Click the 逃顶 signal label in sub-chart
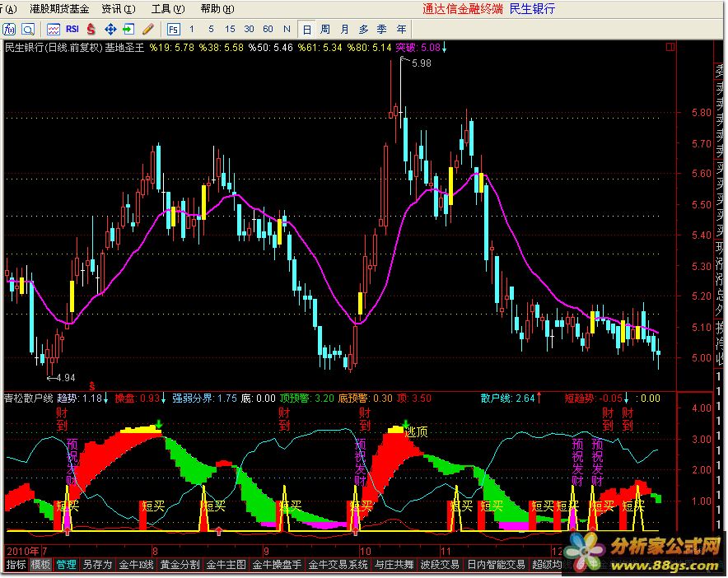Viewport: 728px width, 578px height. pos(417,432)
